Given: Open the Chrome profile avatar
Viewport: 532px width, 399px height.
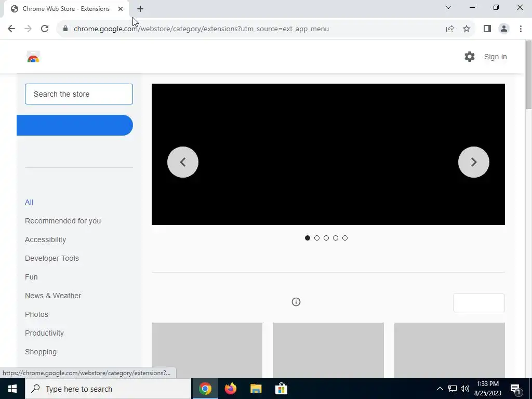Looking at the screenshot, I should pos(504,29).
